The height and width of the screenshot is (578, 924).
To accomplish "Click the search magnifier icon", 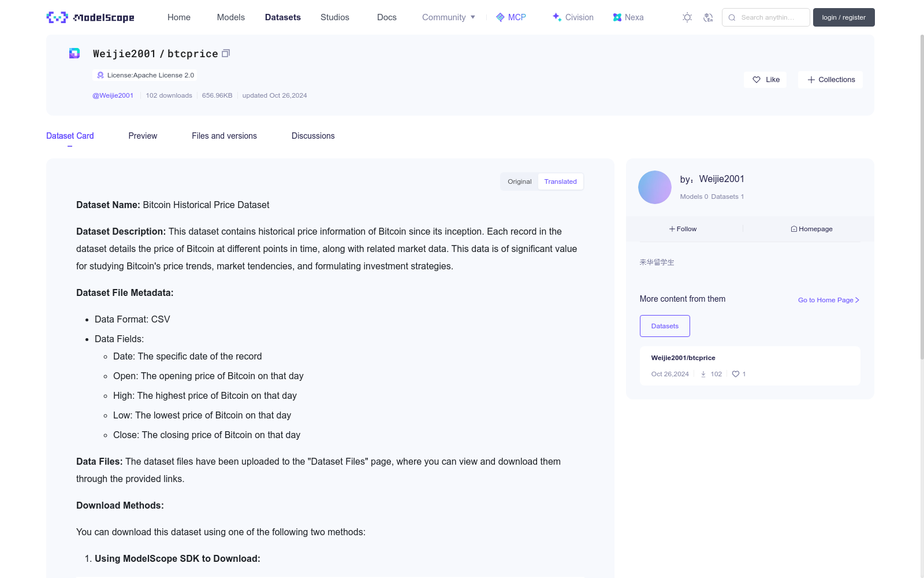I will [732, 17].
